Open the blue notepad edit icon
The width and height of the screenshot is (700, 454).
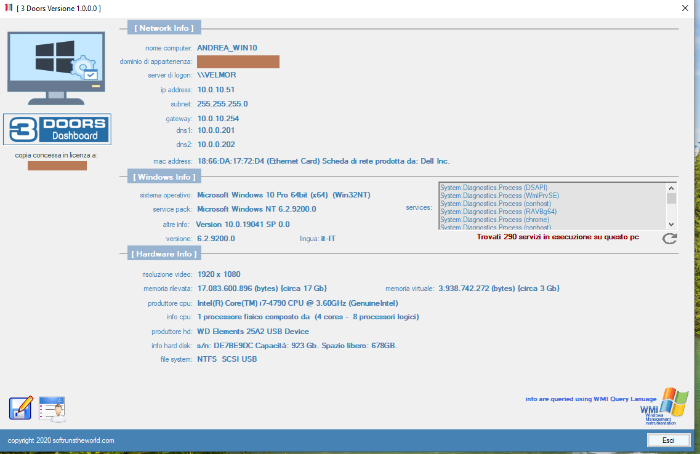click(21, 408)
